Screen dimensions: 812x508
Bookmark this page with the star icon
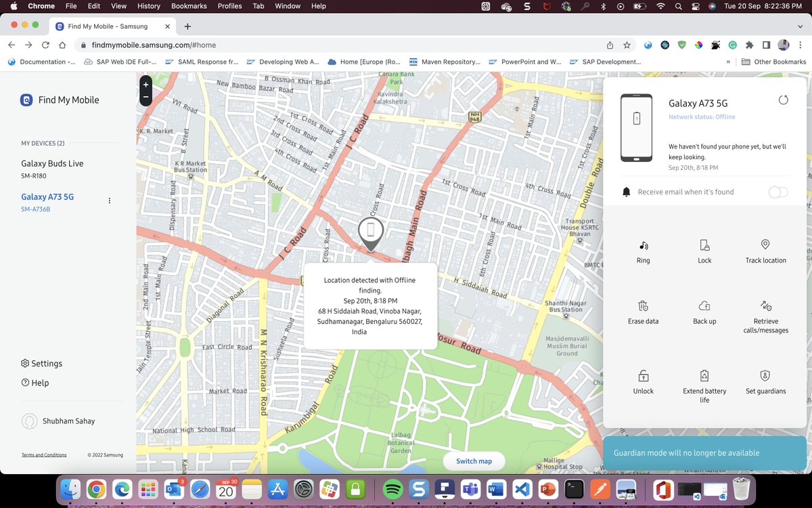click(627, 45)
